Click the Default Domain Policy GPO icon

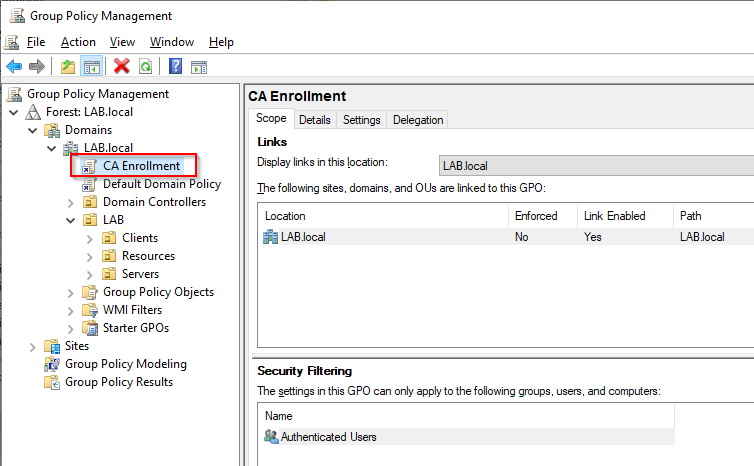89,184
